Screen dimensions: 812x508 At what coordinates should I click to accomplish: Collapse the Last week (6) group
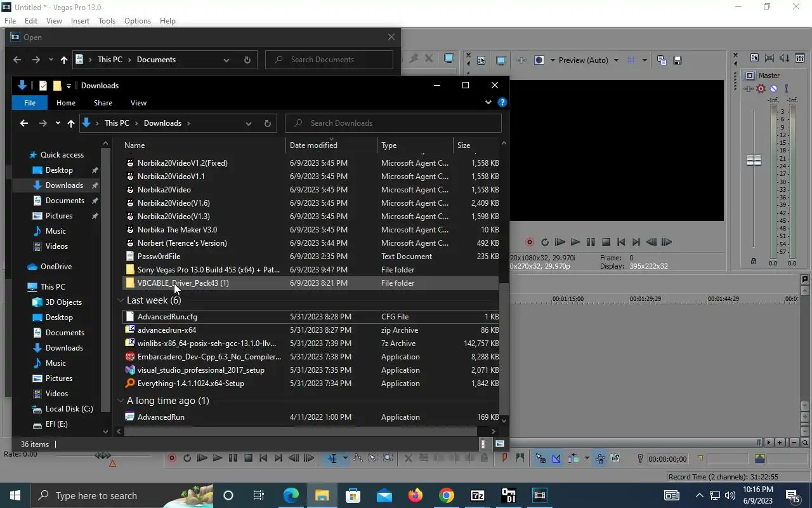[121, 300]
